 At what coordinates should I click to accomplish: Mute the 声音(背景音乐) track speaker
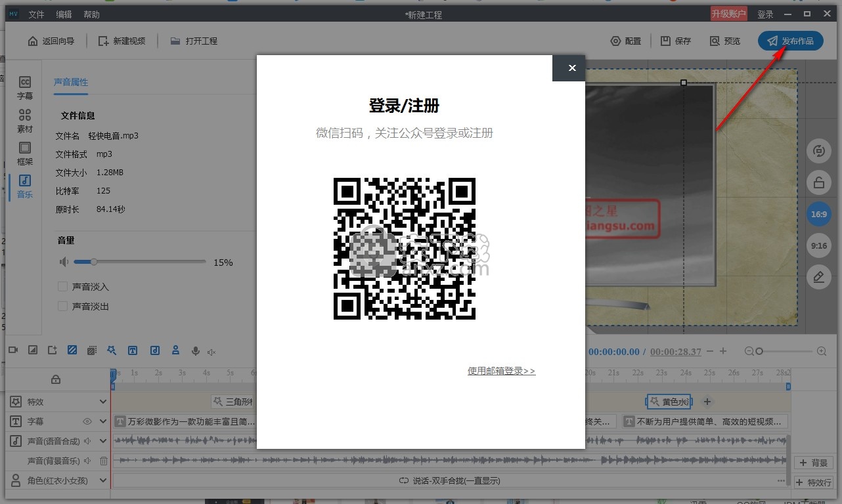(87, 461)
